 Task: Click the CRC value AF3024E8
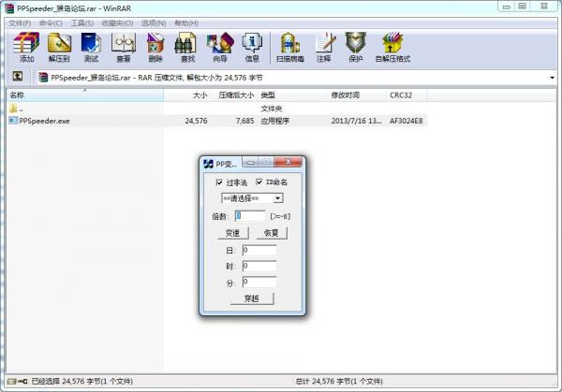coord(407,121)
